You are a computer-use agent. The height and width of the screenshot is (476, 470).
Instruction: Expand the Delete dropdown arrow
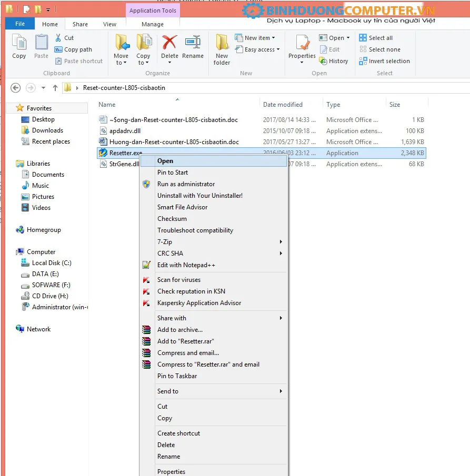(170, 63)
